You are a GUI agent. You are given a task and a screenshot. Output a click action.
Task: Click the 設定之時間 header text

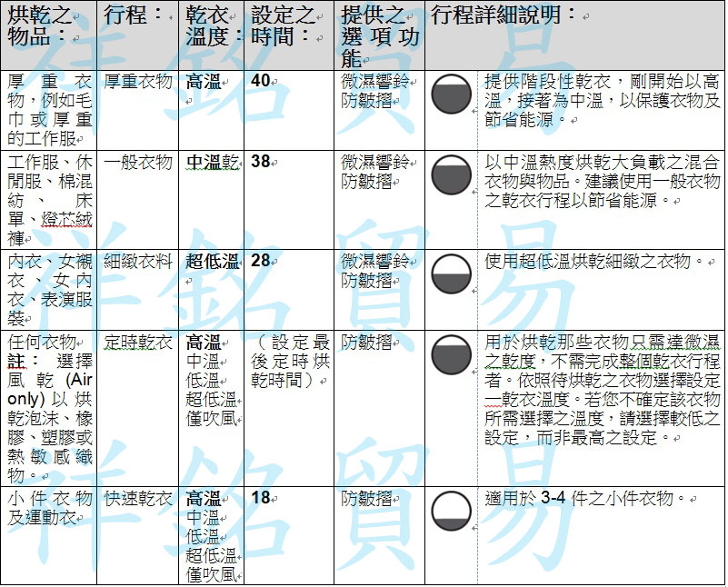[x=284, y=25]
